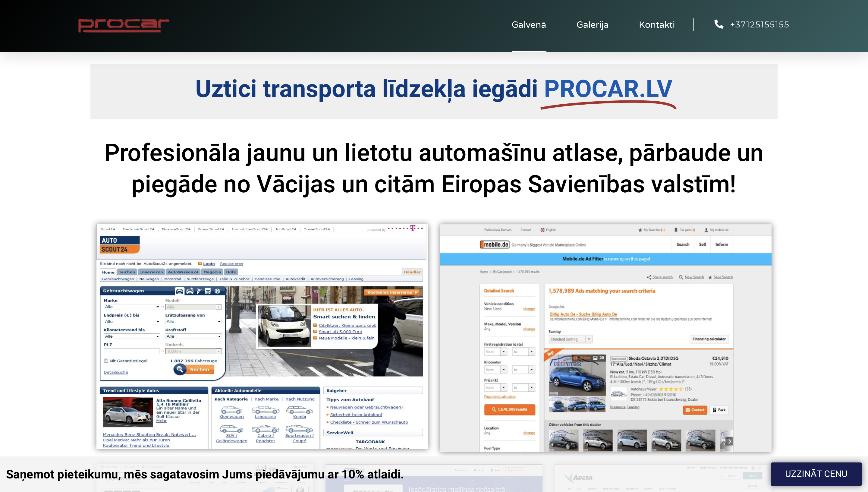Click the red procar logo
Screen dimensions: 868x492
pyautogui.click(x=124, y=25)
